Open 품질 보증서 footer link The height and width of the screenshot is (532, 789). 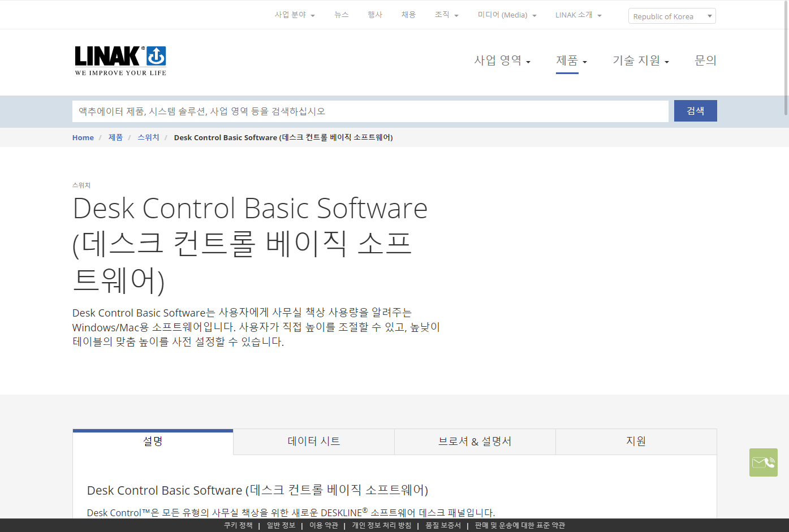coord(443,525)
